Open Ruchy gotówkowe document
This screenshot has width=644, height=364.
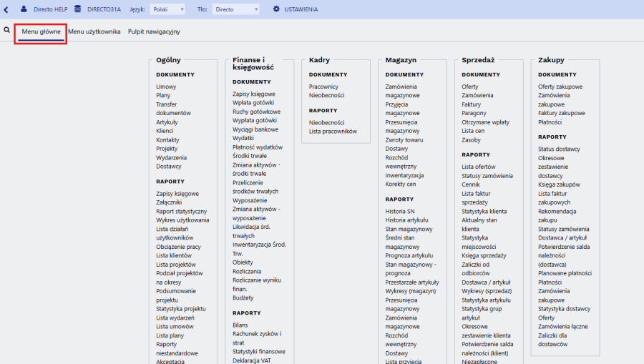(257, 112)
